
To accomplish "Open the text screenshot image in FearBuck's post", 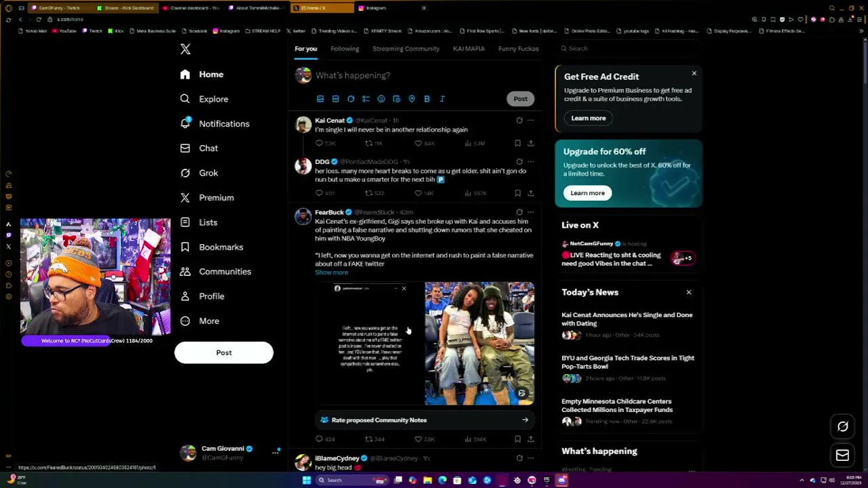I will pyautogui.click(x=369, y=344).
